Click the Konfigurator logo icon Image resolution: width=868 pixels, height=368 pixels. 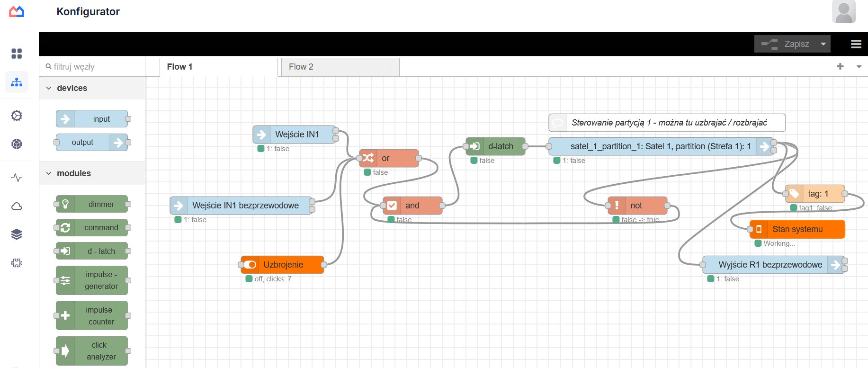point(17,11)
